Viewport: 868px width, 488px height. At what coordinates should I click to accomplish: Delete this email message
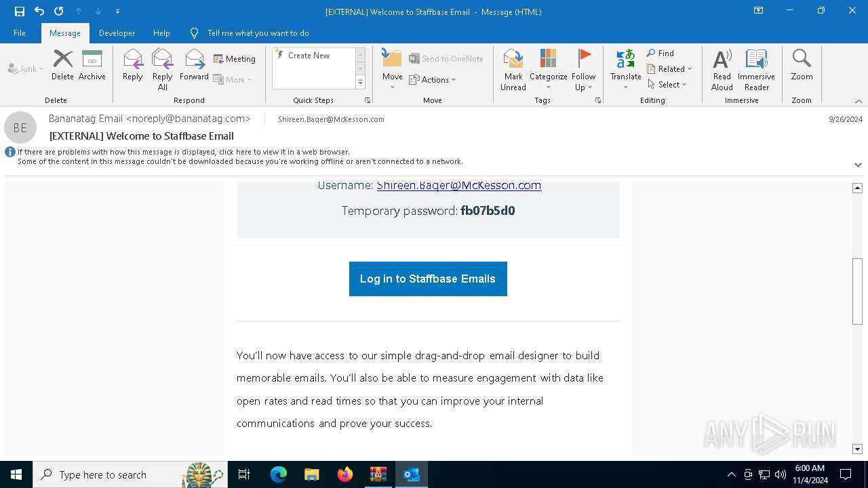62,65
